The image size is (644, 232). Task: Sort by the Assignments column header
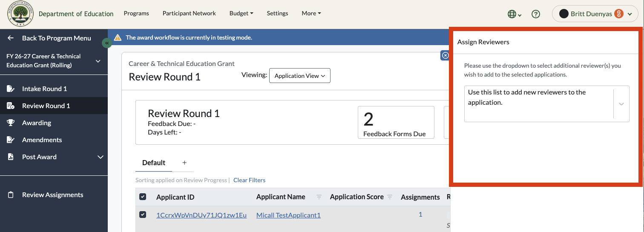coord(420,197)
